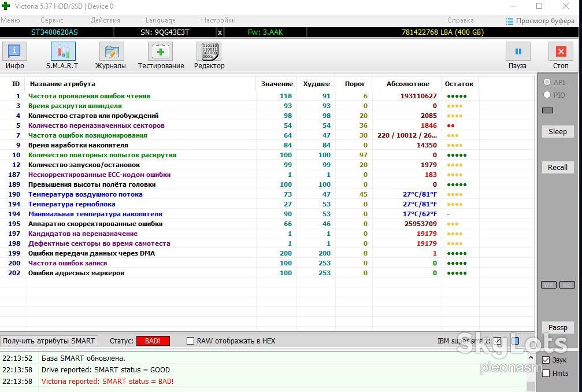Image resolution: width=582 pixels, height=392 pixels.
Task: Enable RAW отображать в HEX
Action: point(190,341)
